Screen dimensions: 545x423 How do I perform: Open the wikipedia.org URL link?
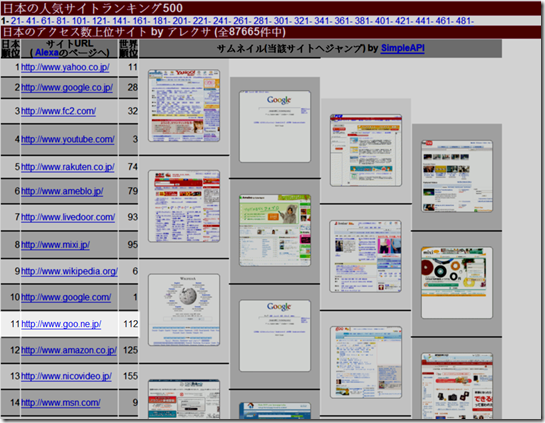click(70, 271)
